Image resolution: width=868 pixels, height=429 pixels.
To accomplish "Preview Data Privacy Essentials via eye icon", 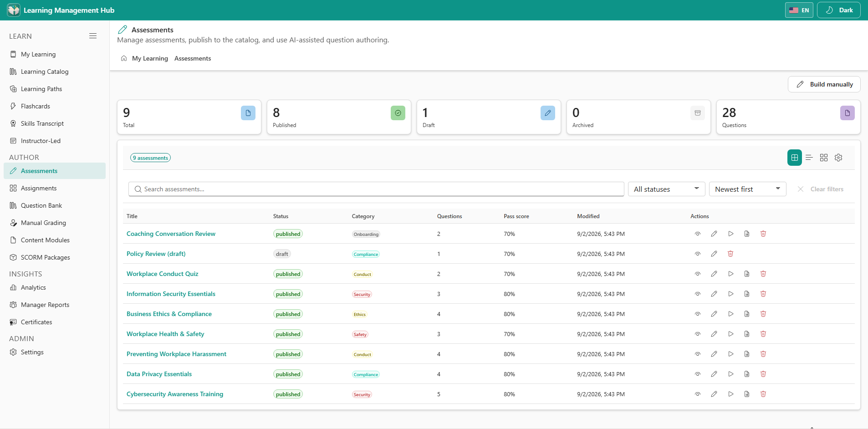I will coord(698,374).
